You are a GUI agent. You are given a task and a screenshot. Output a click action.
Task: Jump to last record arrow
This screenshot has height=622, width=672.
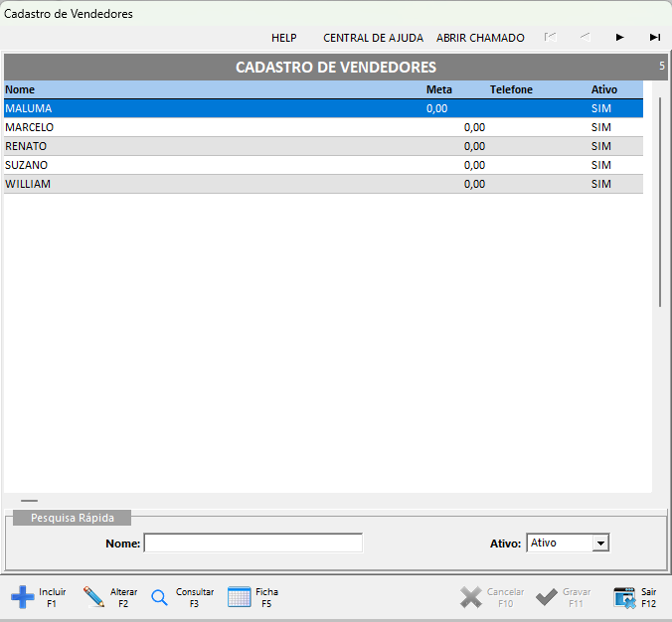coord(655,38)
